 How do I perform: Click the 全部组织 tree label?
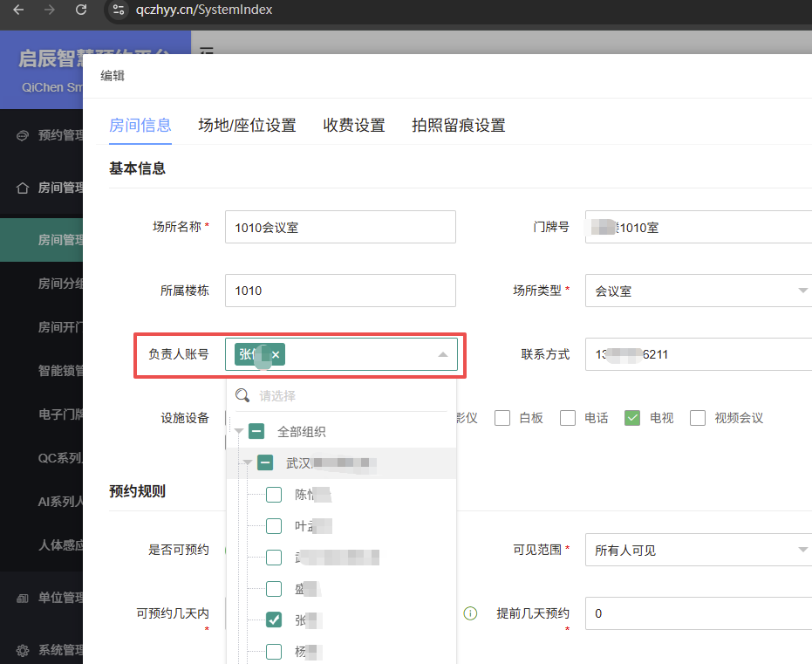point(302,431)
